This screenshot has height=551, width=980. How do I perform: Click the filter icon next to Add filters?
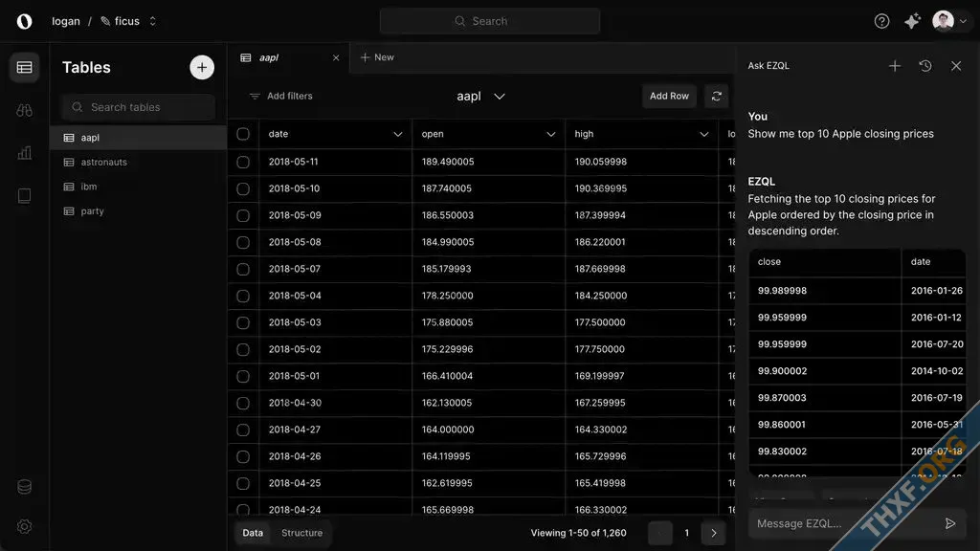coord(255,97)
